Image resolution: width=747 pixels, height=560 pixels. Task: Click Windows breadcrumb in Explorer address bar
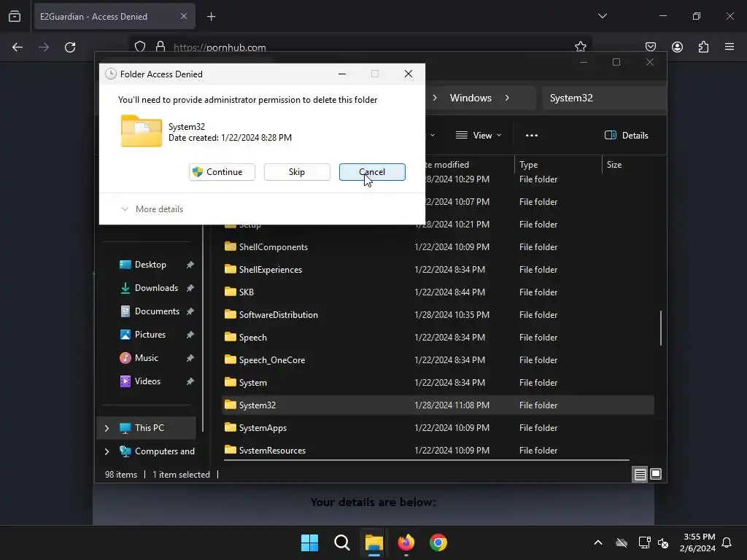click(471, 98)
